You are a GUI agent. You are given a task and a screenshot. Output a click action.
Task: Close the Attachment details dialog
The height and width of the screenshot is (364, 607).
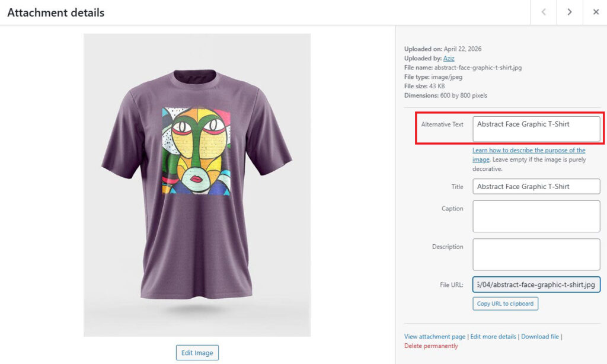coord(596,12)
